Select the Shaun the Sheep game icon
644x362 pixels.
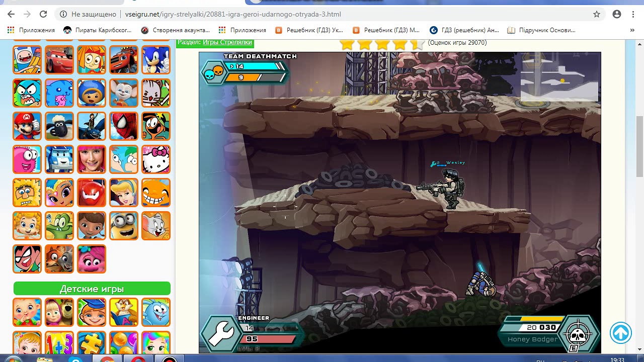(x=59, y=126)
